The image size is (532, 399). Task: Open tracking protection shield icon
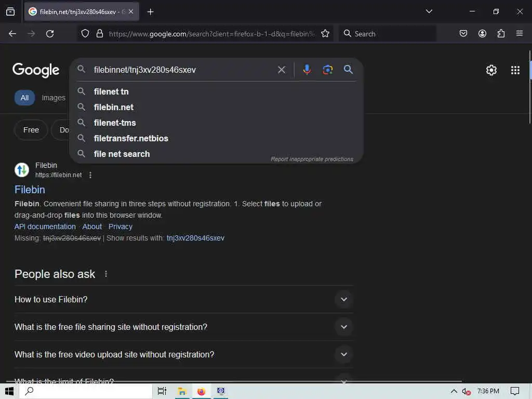tap(85, 34)
